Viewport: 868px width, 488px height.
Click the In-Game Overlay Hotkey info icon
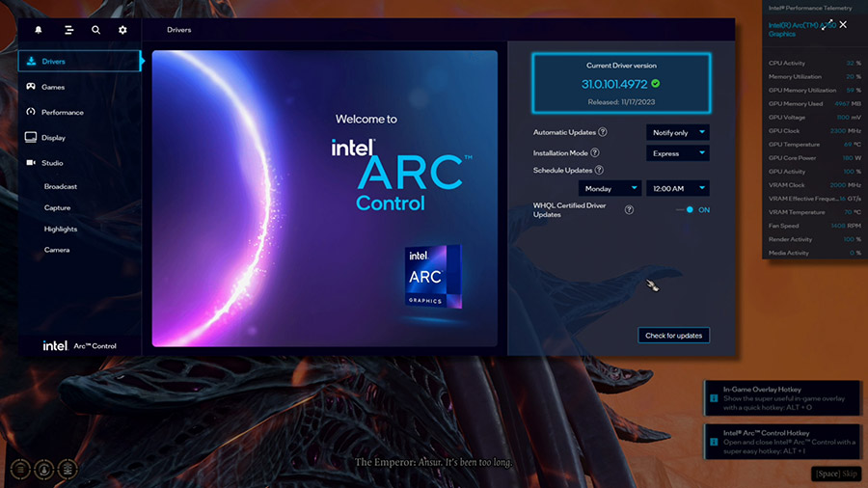pos(714,398)
